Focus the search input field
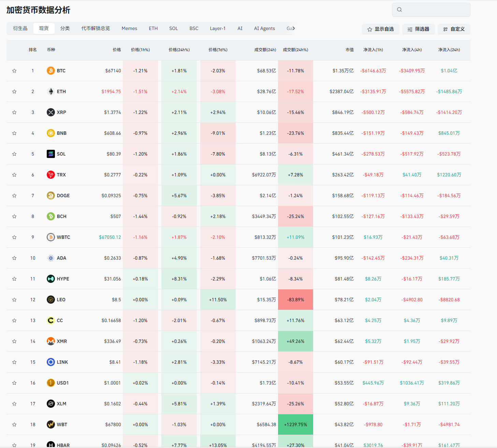Viewport: 497px width, 448px height. tap(435, 10)
